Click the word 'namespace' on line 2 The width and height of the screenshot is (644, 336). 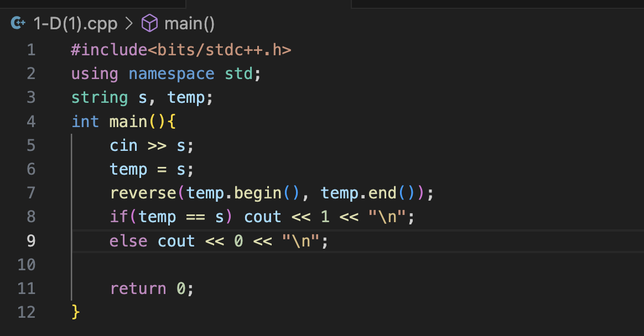tap(172, 74)
